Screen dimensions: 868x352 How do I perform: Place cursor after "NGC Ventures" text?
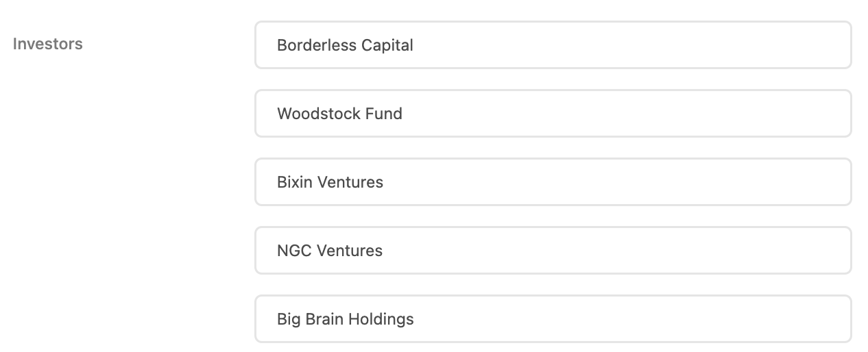tap(384, 251)
